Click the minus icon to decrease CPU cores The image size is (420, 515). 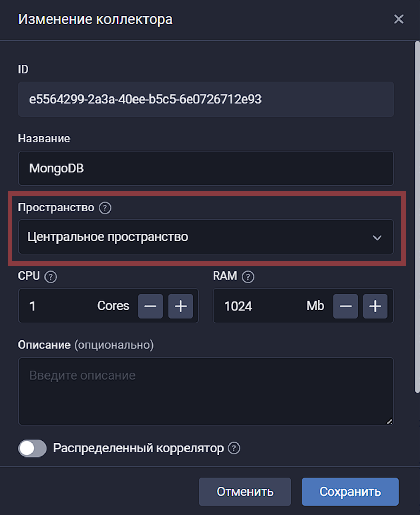pos(150,306)
